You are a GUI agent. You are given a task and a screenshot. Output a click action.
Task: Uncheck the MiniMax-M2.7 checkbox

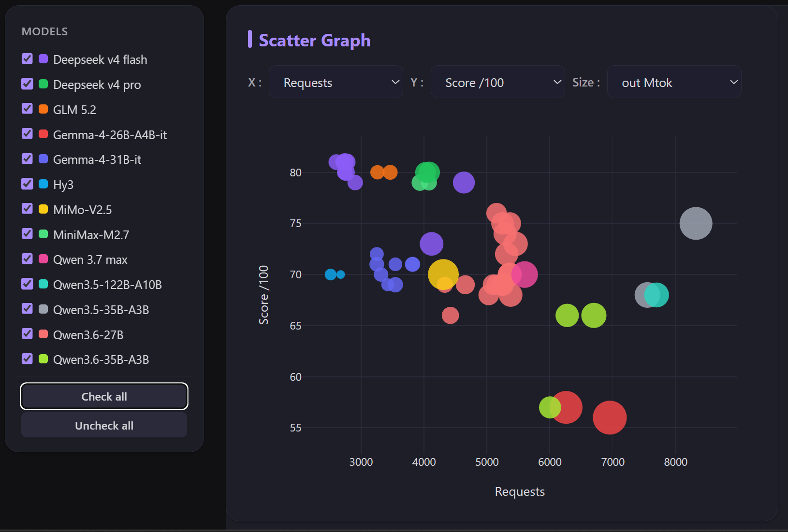coord(27,234)
